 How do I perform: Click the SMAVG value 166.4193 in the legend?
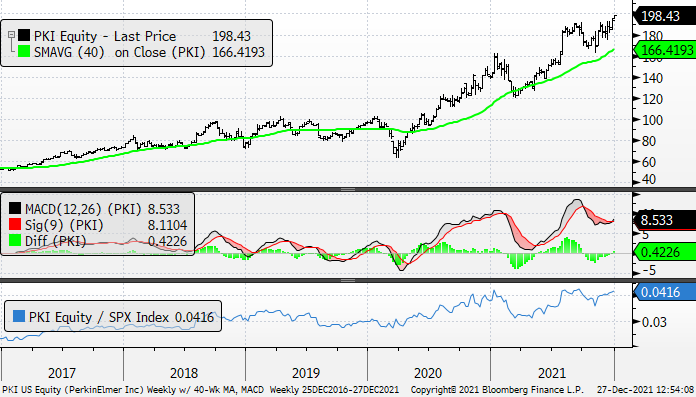(238, 52)
